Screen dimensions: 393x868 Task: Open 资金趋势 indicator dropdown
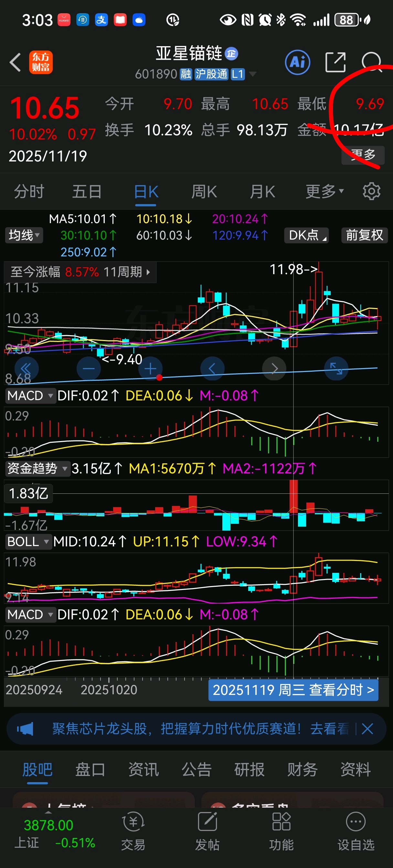pos(37,468)
